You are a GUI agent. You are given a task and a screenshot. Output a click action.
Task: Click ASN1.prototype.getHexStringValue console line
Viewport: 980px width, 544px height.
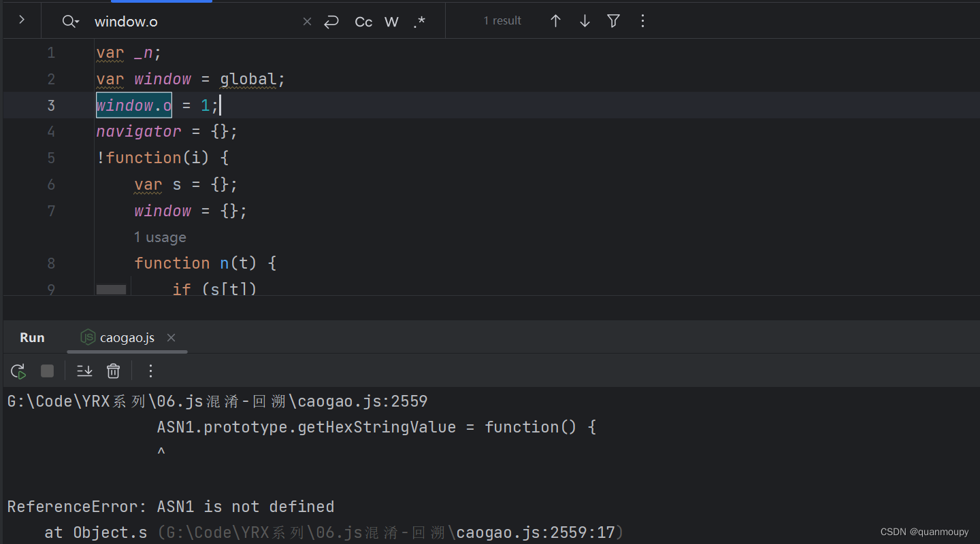pyautogui.click(x=376, y=427)
